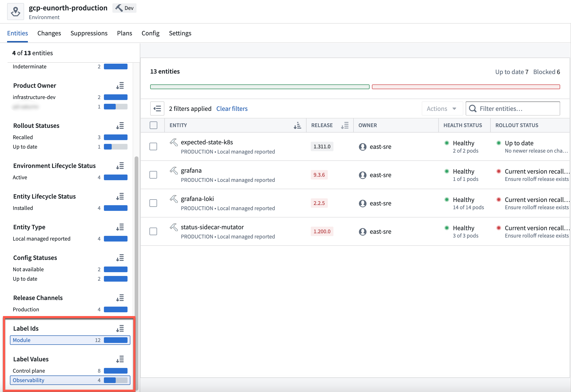Open the Settings tab

point(180,33)
